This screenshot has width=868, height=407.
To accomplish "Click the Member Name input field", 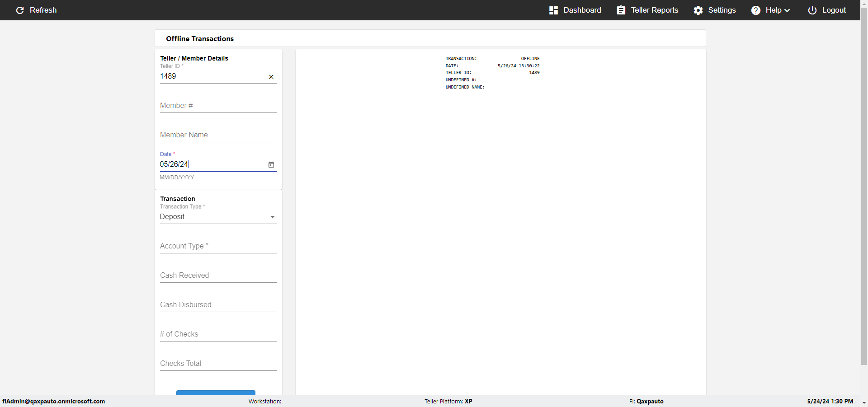I will [218, 135].
